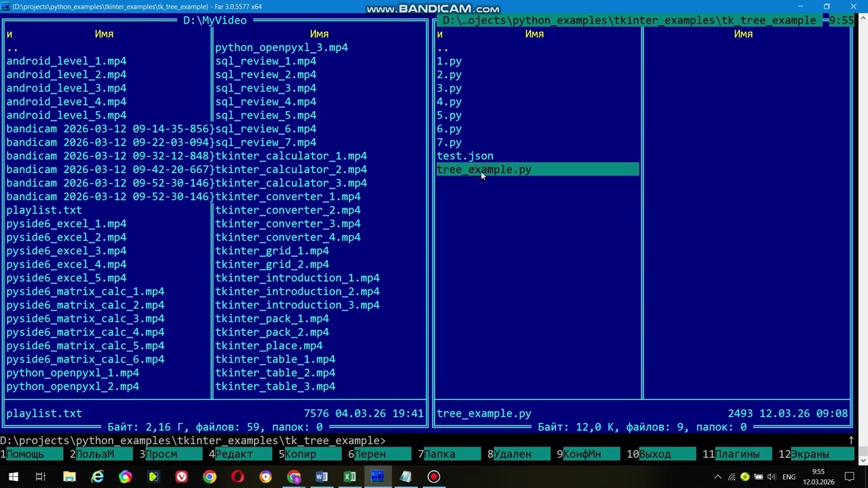Select tkinter_calculator_2.mp4
The image size is (868, 488).
coord(291,169)
